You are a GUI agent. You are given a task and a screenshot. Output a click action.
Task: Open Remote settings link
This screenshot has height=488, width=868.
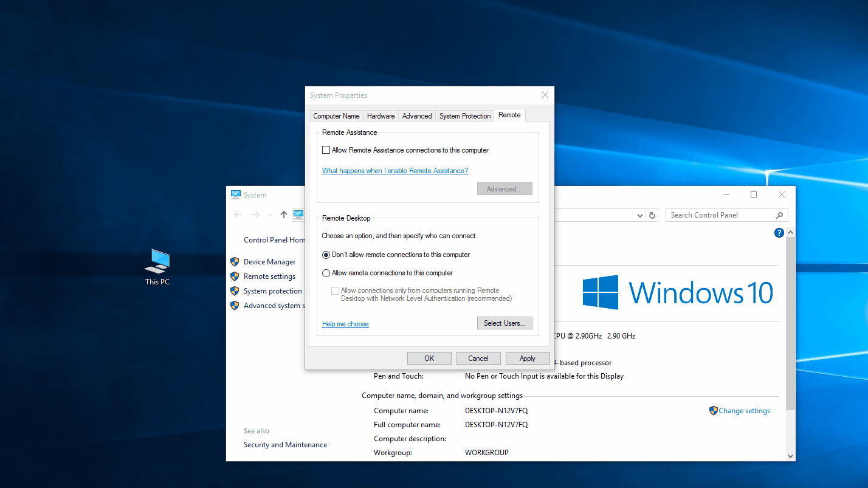pyautogui.click(x=270, y=277)
